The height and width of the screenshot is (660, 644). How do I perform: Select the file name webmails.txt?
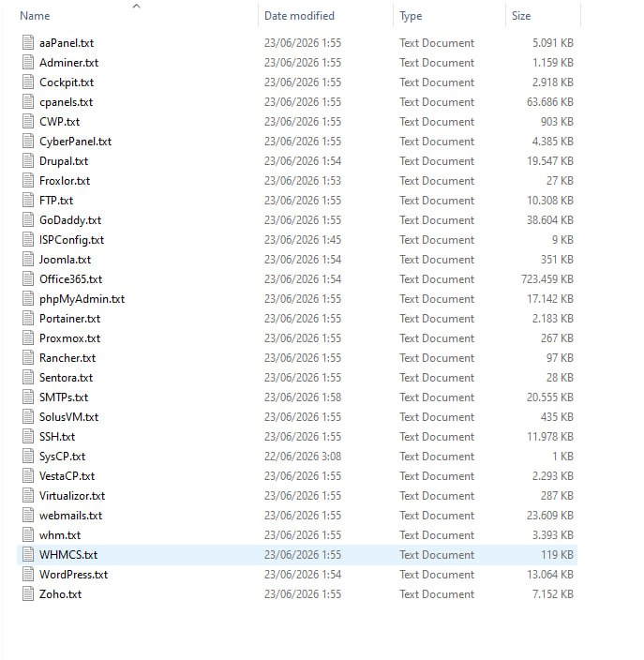70,516
